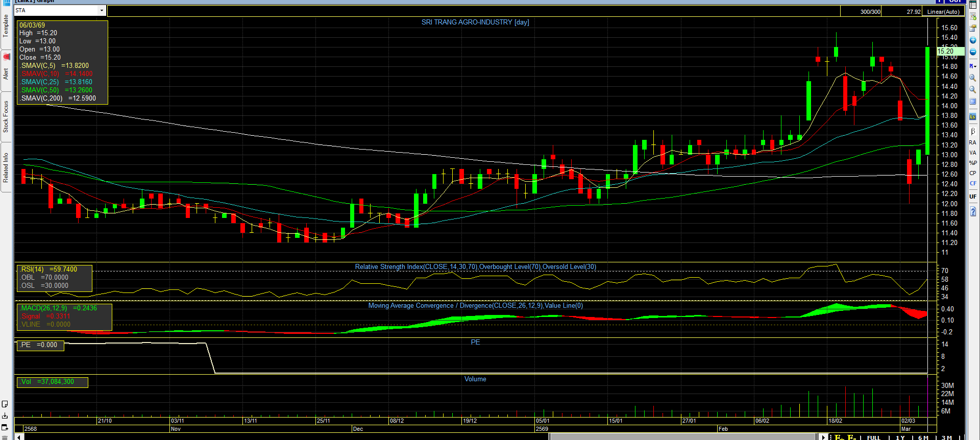Open the help question mark icon
Image resolution: width=980 pixels, height=440 pixels.
(973, 211)
